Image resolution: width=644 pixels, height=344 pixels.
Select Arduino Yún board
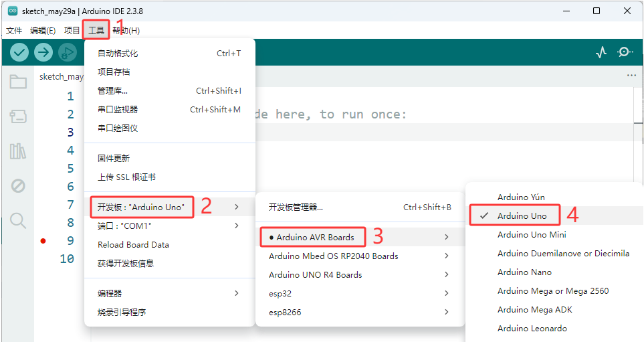tap(554, 197)
